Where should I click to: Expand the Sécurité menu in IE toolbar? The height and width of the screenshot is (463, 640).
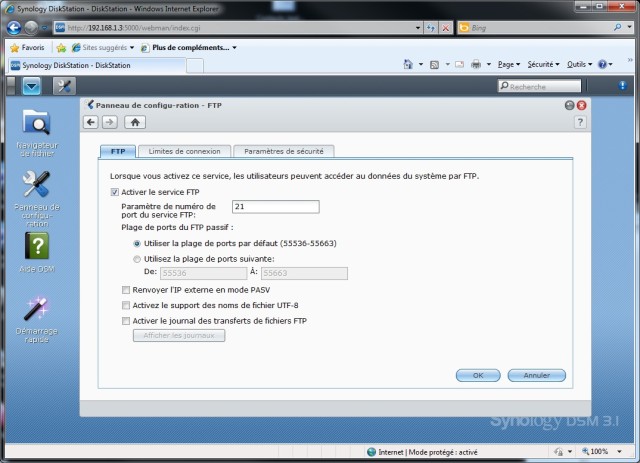[x=541, y=64]
